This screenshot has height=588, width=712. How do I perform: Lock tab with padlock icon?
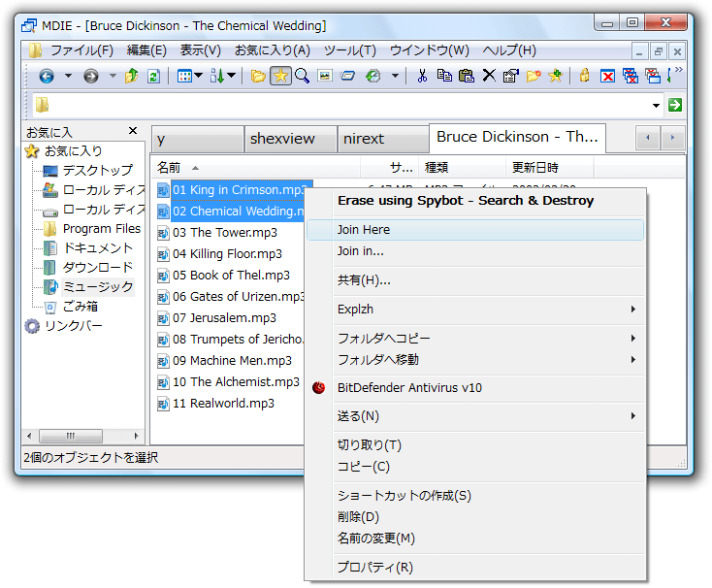pos(584,76)
